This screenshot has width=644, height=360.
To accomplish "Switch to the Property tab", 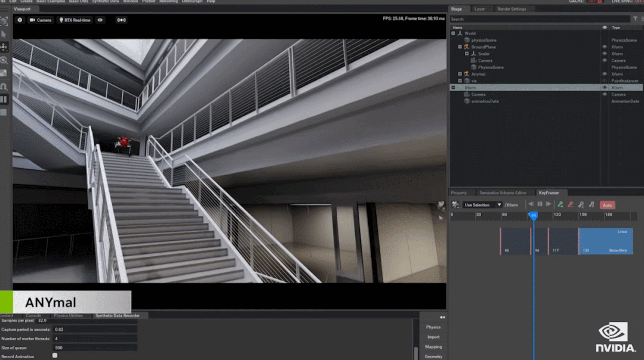I will click(459, 193).
